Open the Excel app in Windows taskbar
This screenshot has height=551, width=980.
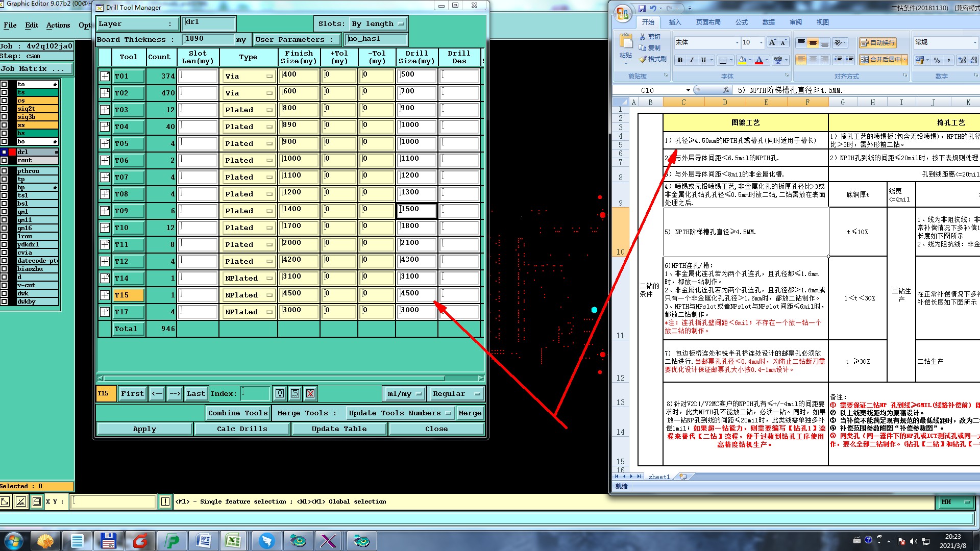coord(233,541)
